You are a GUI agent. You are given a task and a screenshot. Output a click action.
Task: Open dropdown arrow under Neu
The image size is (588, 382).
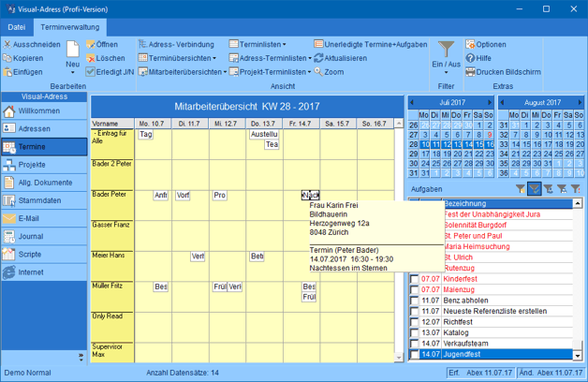pyautogui.click(x=73, y=72)
